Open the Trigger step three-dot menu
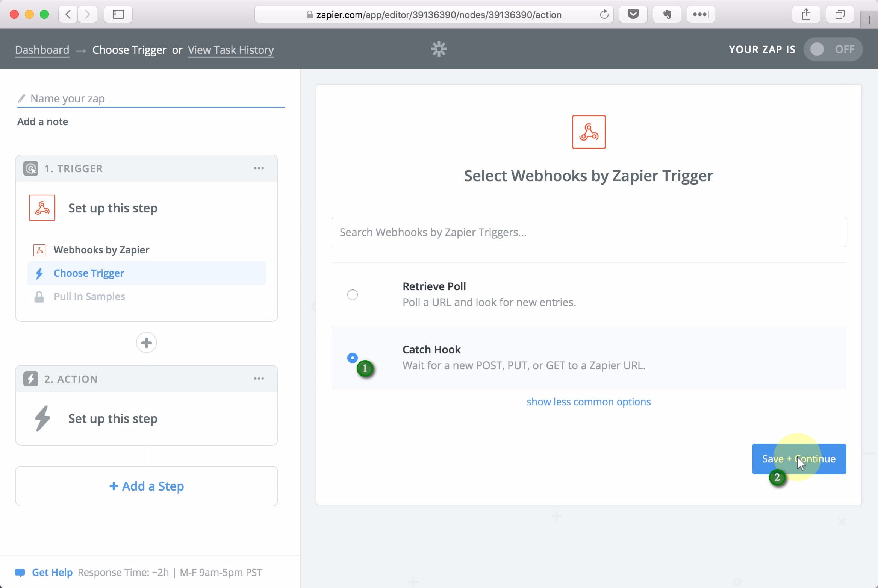The width and height of the screenshot is (878, 588). (x=259, y=168)
